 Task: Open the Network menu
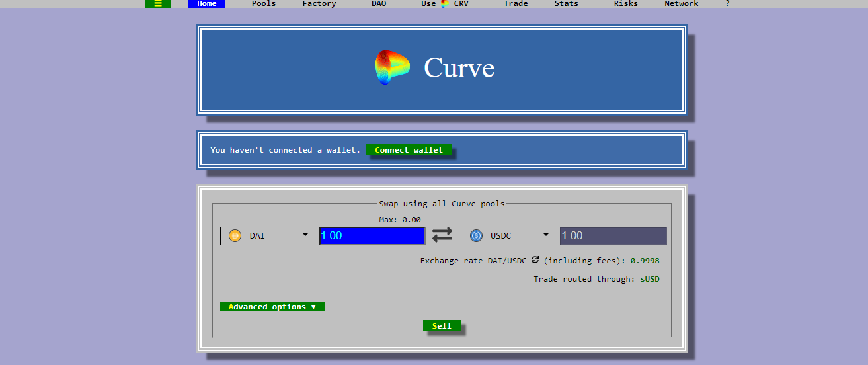point(682,4)
